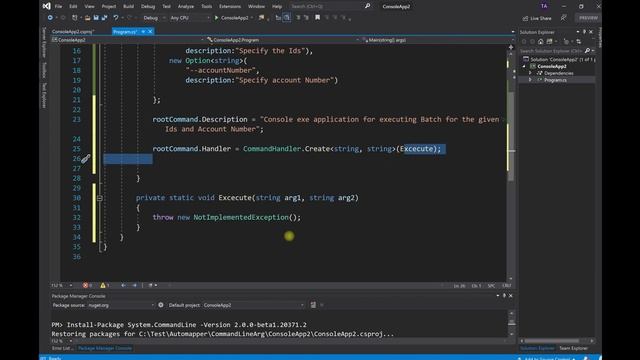
Task: Click the Live Share button
Action: [537, 18]
